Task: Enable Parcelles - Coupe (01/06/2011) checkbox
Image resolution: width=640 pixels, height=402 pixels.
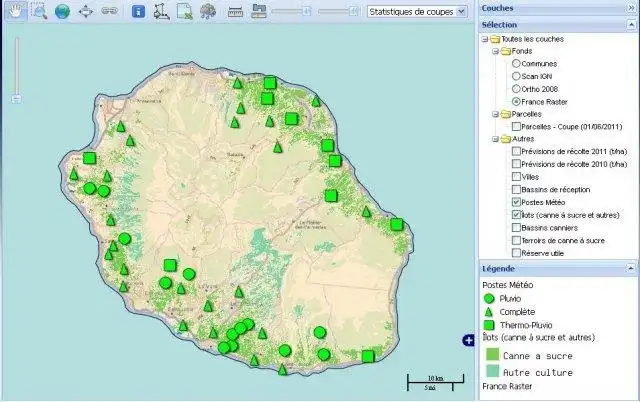Action: click(x=516, y=127)
